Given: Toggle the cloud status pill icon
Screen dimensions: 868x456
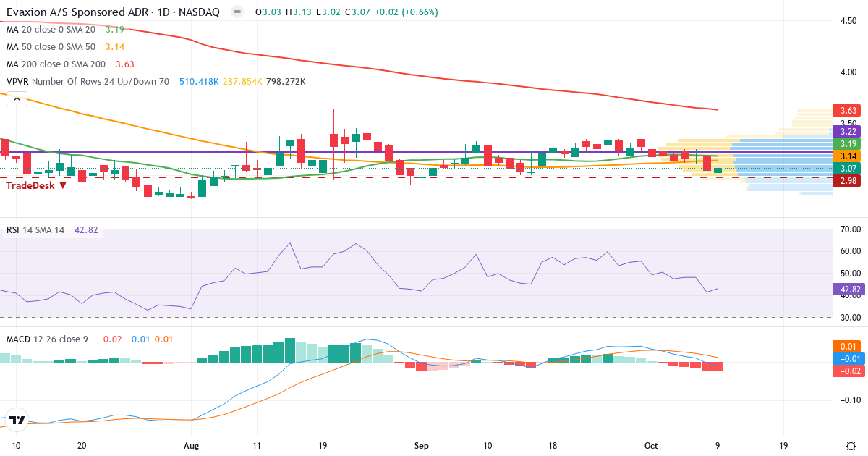Looking at the screenshot, I should (x=236, y=12).
